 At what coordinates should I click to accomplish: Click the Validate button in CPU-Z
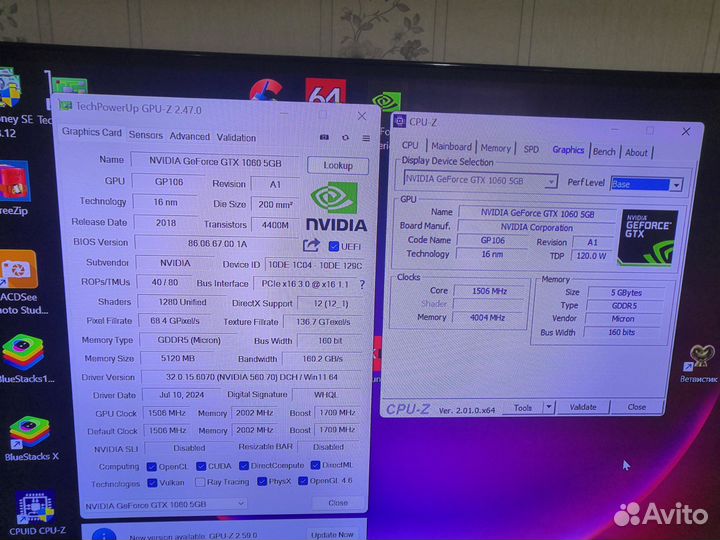583,408
